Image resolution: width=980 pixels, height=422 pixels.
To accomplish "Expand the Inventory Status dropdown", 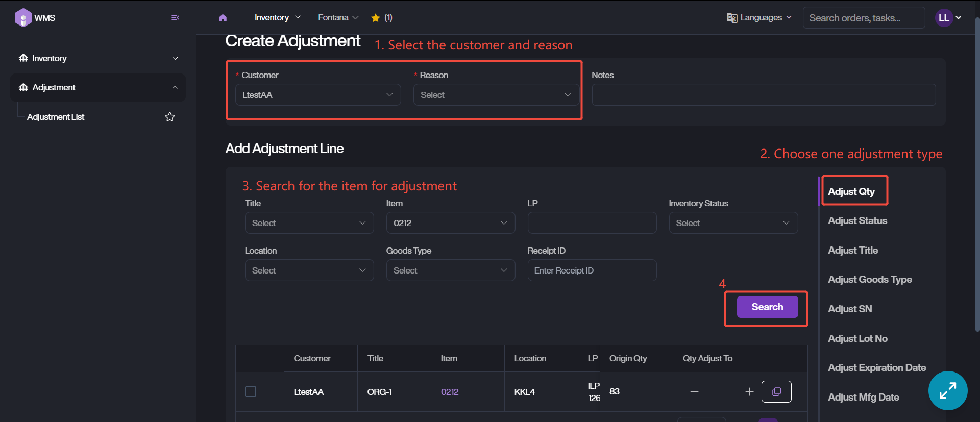I will point(733,223).
